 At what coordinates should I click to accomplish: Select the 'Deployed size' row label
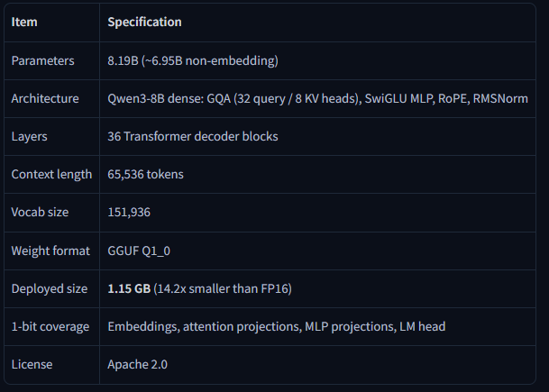(x=50, y=288)
